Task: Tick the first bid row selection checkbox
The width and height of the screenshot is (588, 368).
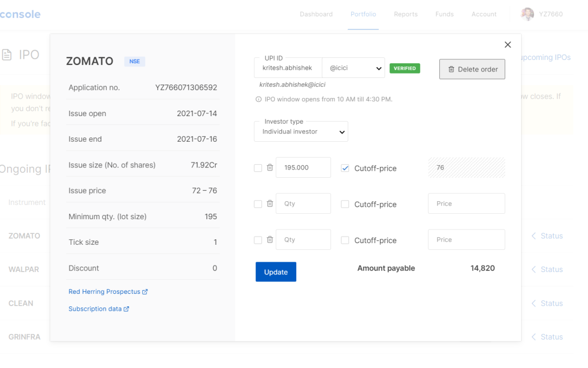Action: pos(258,168)
